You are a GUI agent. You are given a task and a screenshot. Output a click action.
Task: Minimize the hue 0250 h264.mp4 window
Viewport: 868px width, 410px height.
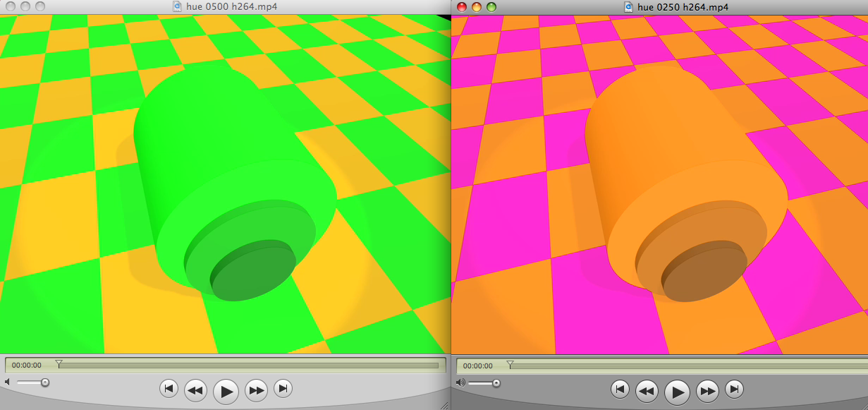pyautogui.click(x=477, y=6)
